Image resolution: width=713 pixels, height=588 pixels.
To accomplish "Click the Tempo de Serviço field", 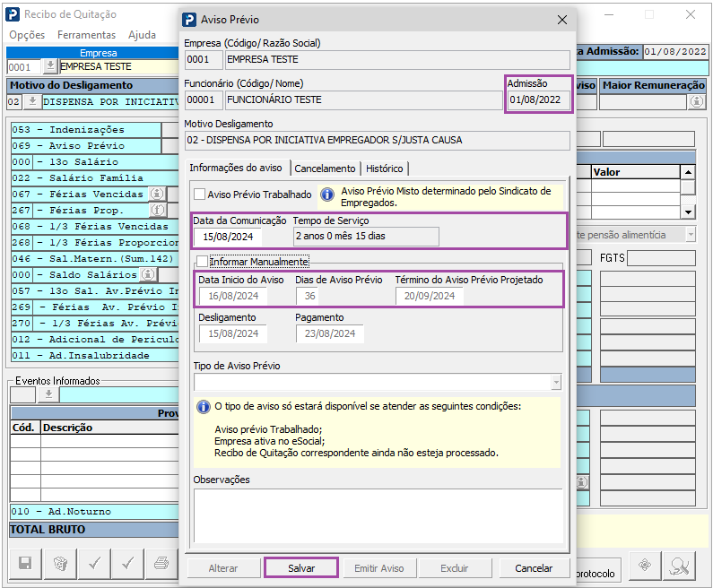I will pos(366,237).
